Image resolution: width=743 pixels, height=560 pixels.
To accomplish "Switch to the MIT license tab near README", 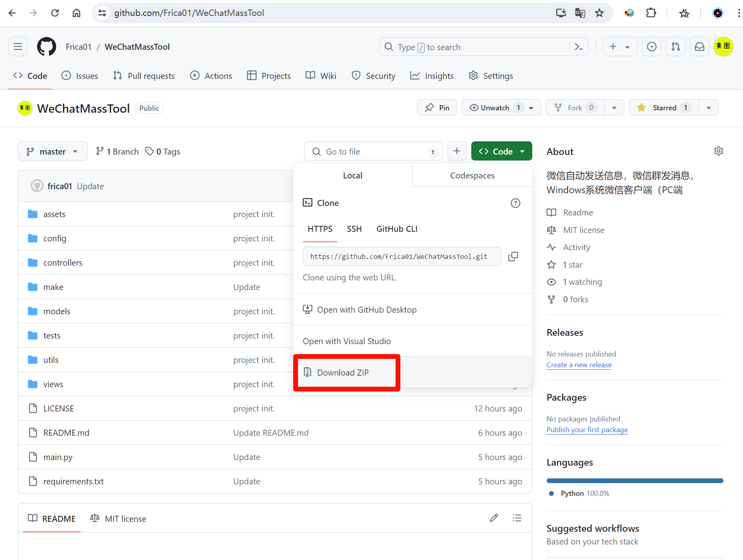I will pyautogui.click(x=118, y=519).
